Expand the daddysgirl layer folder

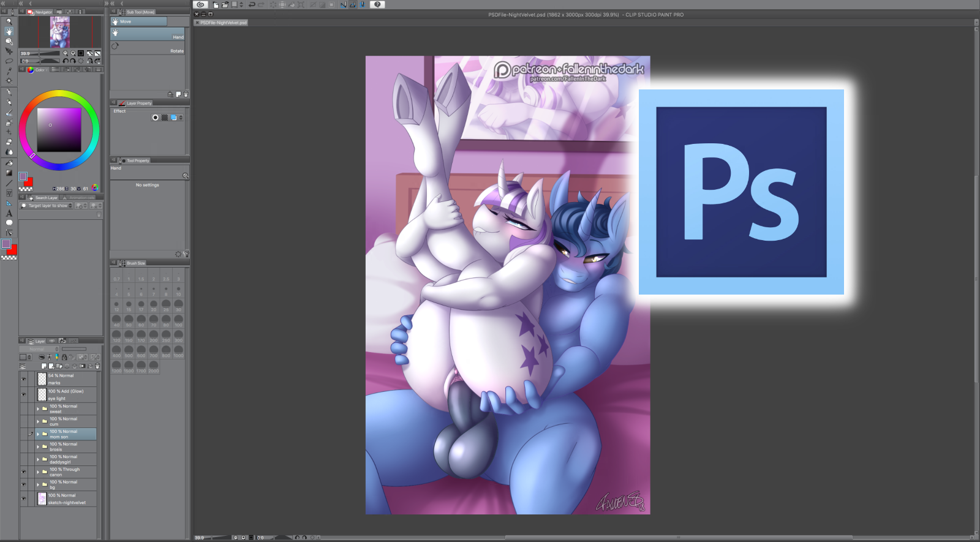pos(38,459)
